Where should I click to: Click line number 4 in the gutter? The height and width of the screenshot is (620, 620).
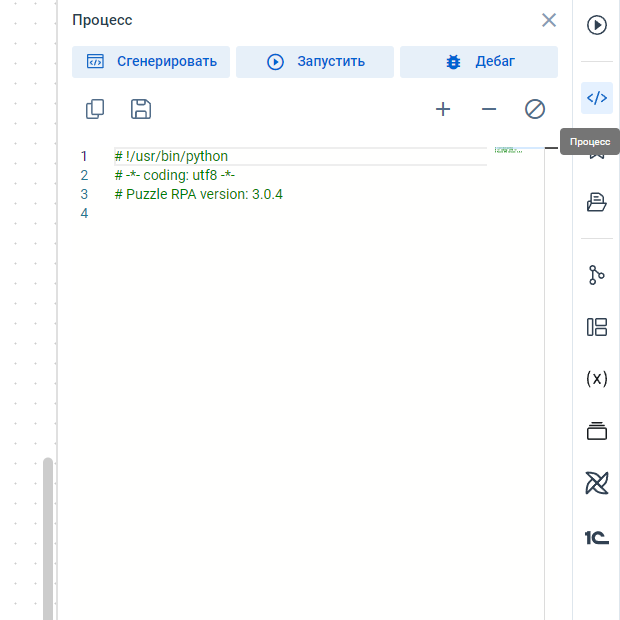84,213
